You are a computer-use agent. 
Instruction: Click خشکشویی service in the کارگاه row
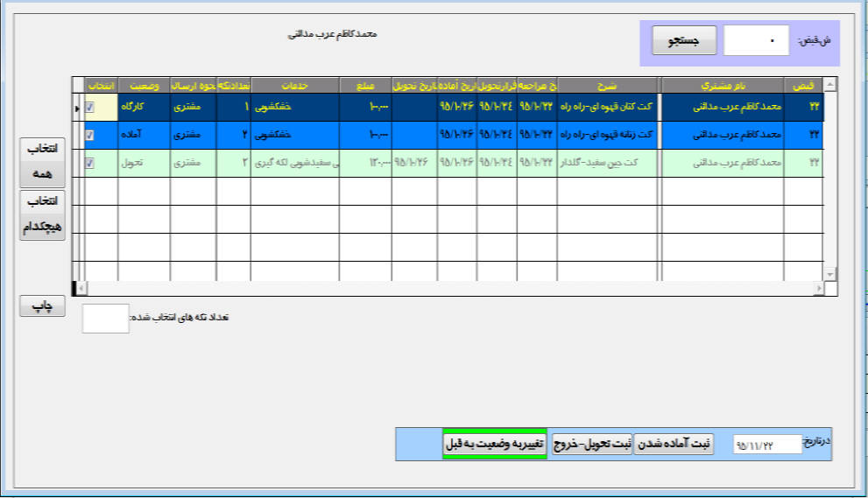(x=295, y=108)
